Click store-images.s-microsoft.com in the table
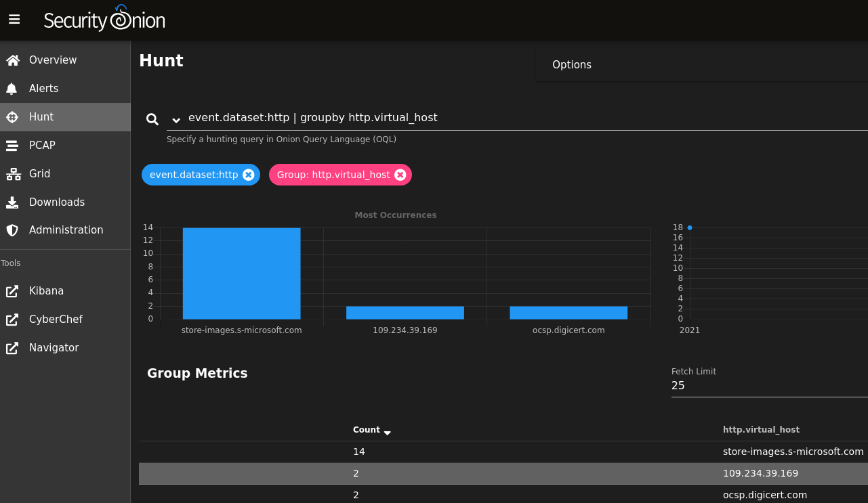 pyautogui.click(x=793, y=452)
